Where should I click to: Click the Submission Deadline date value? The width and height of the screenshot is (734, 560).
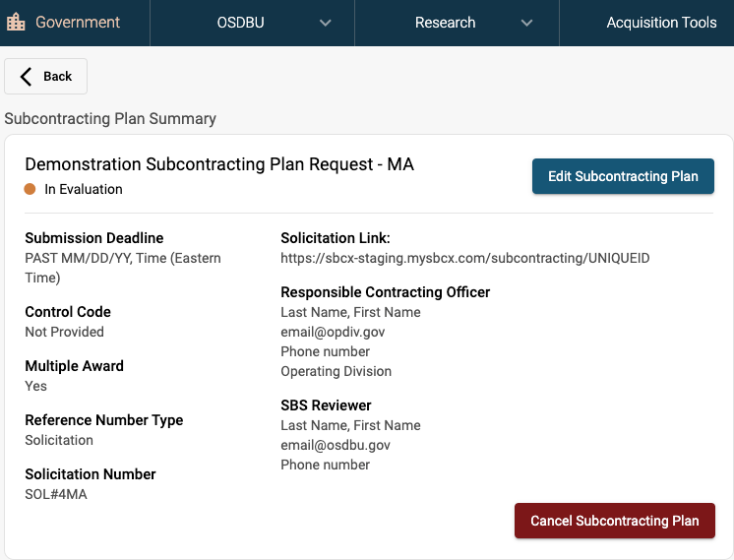(x=122, y=268)
